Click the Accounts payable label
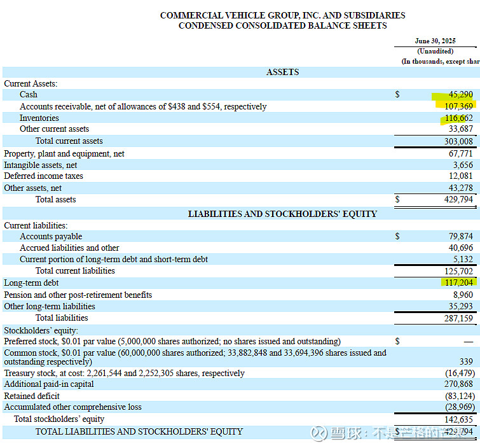 (x=51, y=237)
